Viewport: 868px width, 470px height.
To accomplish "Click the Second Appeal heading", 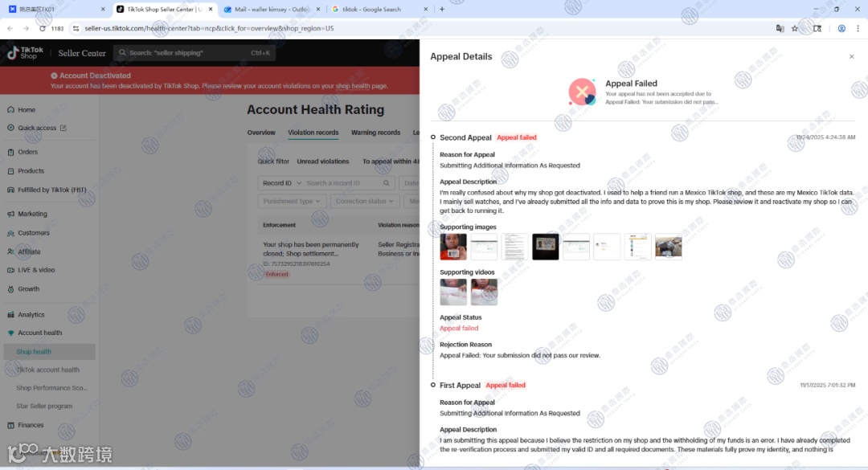I will (465, 138).
